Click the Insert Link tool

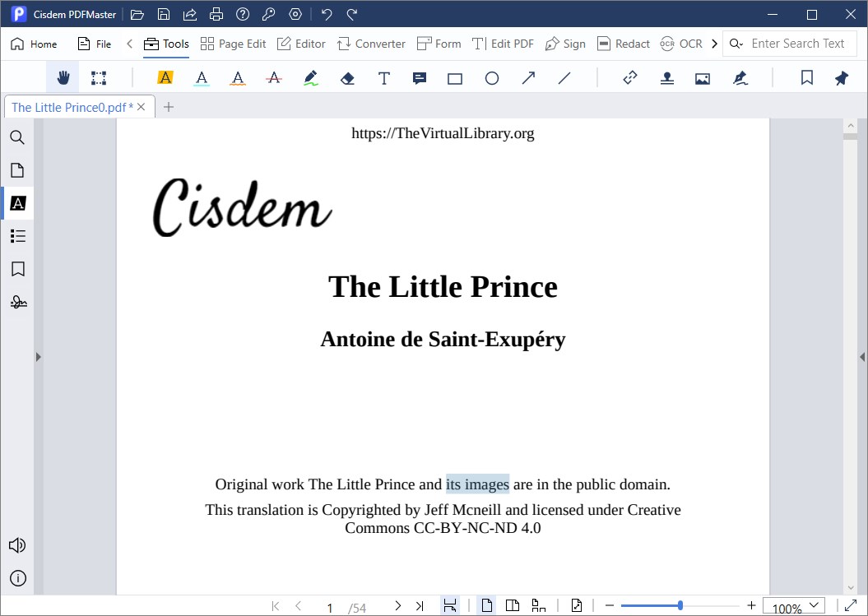[x=630, y=78]
